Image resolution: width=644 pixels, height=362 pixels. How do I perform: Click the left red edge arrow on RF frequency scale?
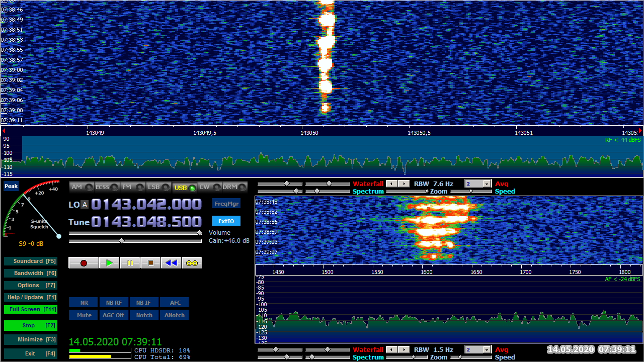(4, 131)
